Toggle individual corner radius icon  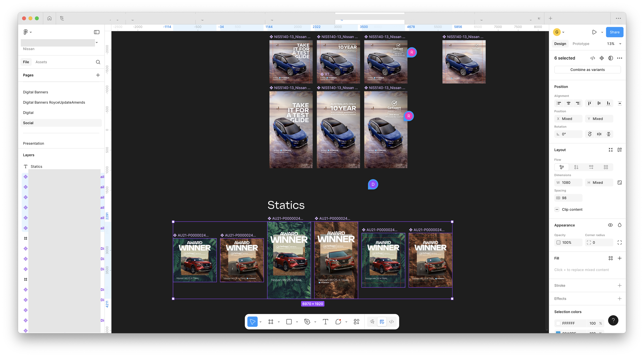pos(620,242)
